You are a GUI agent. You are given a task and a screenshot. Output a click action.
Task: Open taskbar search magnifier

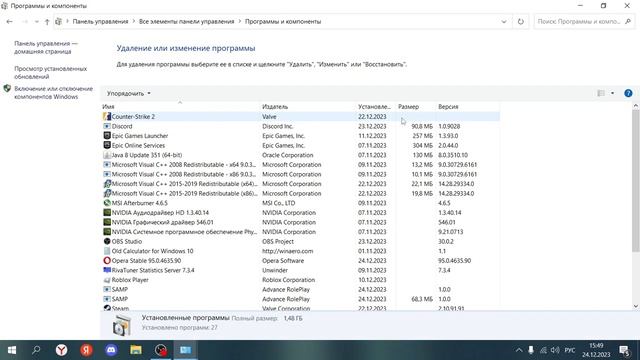(36, 350)
